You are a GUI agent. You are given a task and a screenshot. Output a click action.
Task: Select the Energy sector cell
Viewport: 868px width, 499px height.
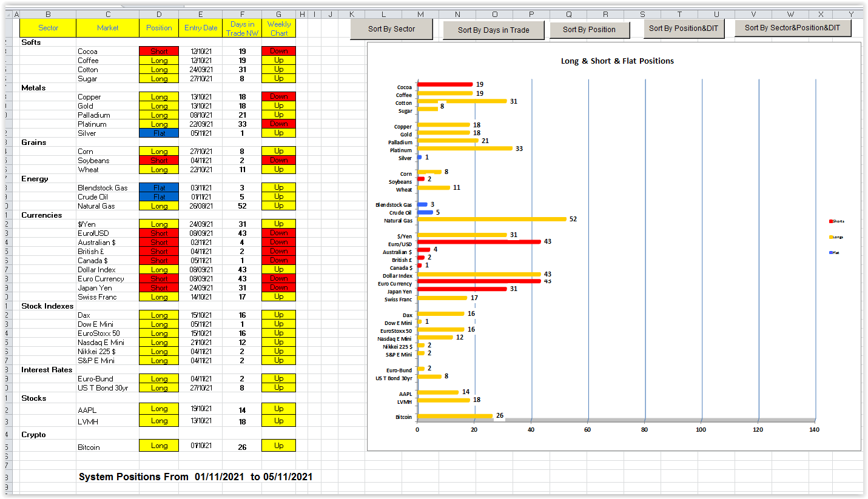click(x=48, y=179)
